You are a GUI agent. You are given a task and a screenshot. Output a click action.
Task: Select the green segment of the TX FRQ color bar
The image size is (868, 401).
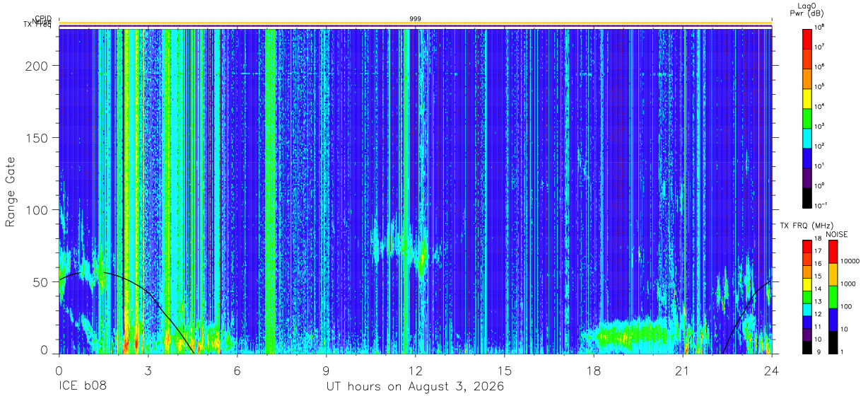point(807,296)
